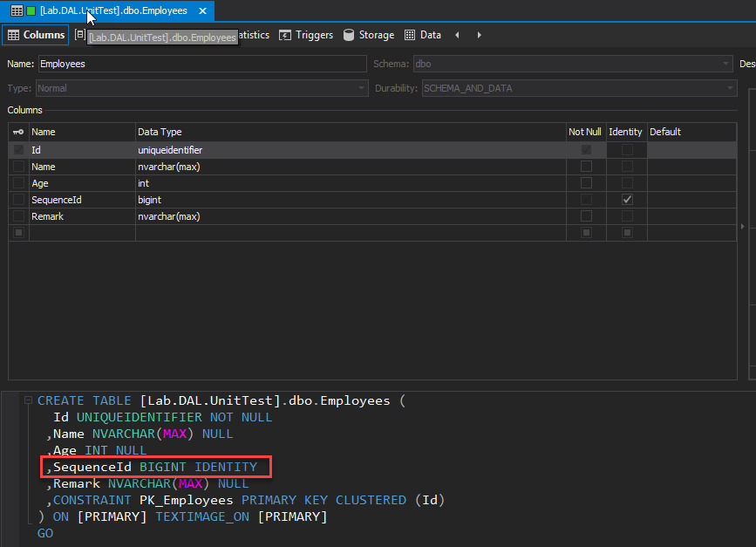Click the table icon in document tab
Image resolution: width=756 pixels, height=547 pixels.
(x=17, y=11)
